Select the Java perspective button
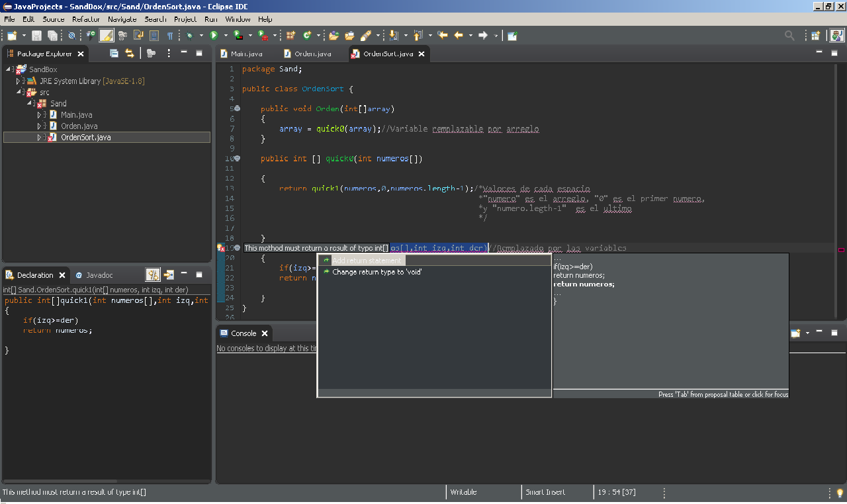 836,35
